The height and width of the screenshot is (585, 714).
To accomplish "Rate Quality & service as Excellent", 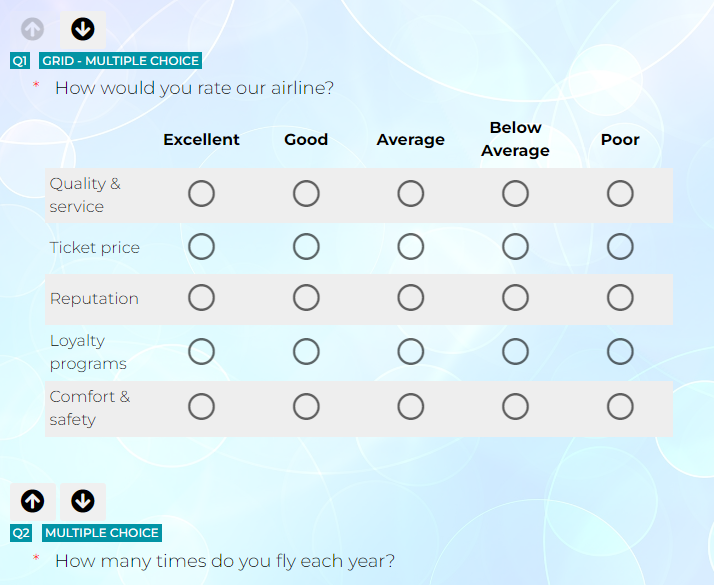I will (201, 194).
